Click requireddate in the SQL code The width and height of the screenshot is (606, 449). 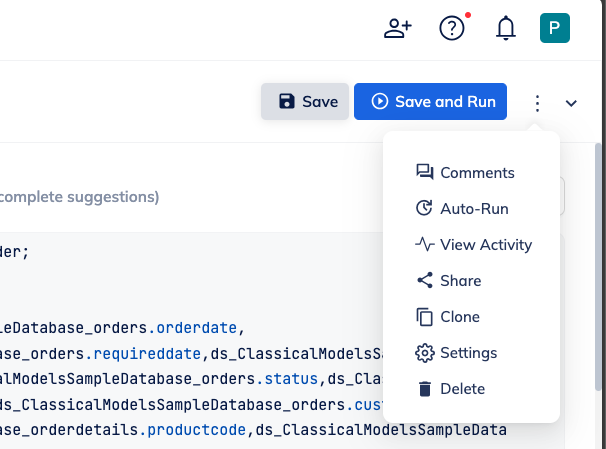coord(147,354)
